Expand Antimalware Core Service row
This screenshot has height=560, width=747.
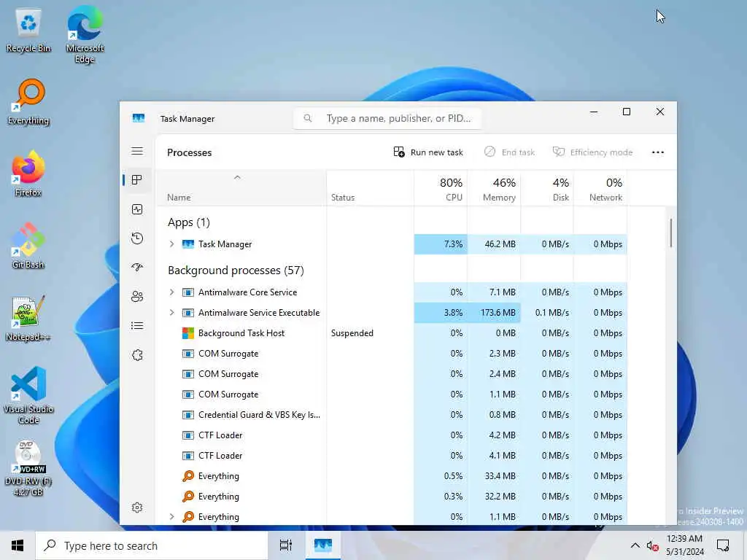(x=172, y=292)
